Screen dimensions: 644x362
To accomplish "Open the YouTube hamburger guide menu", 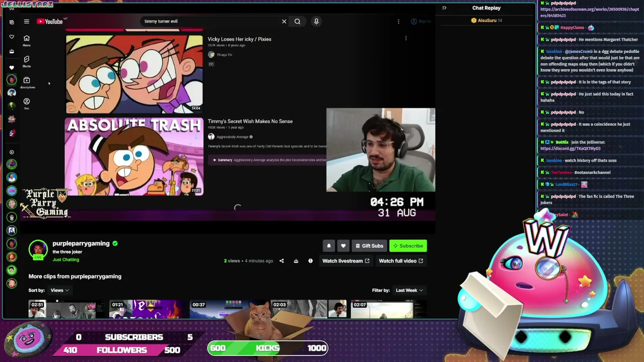I will (x=27, y=22).
